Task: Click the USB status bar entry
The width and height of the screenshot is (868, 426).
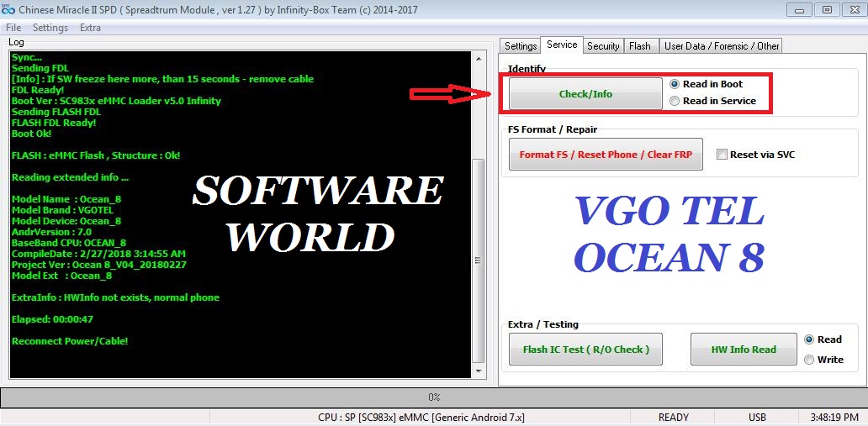Action: click(x=757, y=417)
